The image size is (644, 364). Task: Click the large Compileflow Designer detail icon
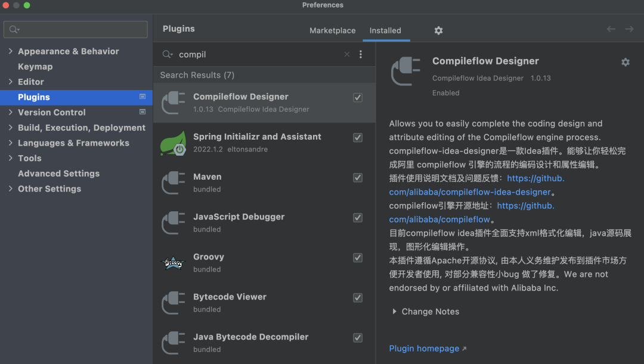(x=406, y=71)
